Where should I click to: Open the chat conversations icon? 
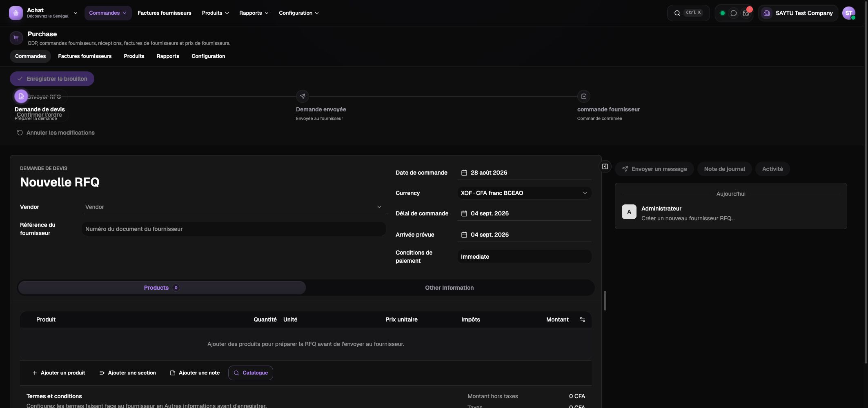(x=734, y=13)
